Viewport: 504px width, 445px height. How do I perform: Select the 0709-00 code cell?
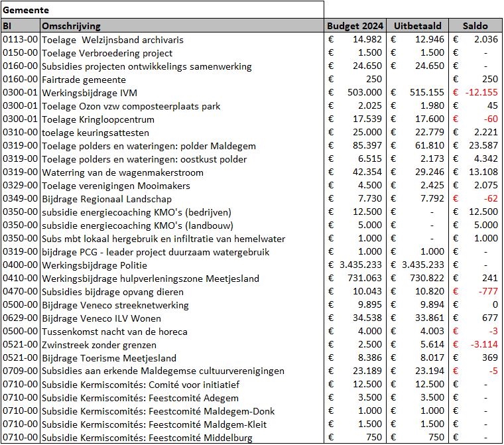pyautogui.click(x=21, y=371)
